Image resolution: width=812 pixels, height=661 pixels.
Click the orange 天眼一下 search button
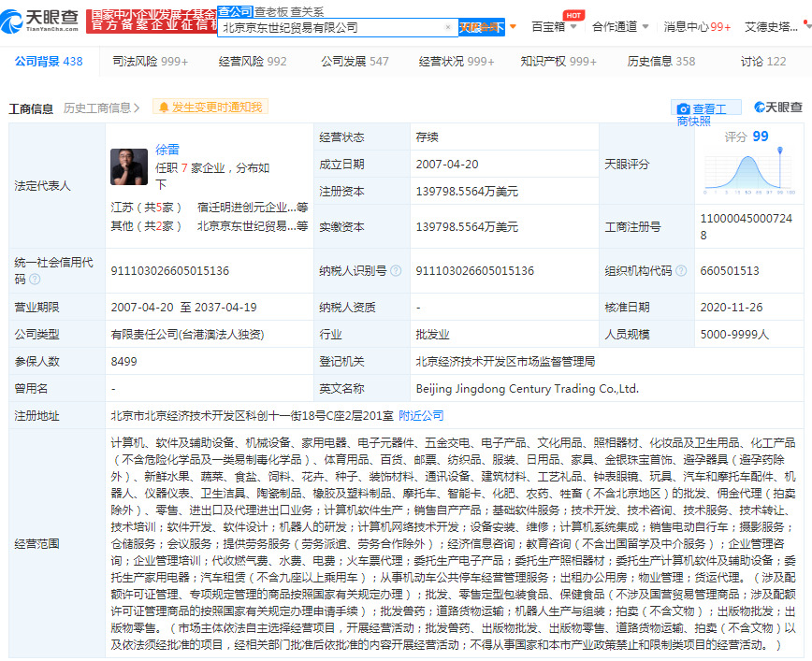[482, 27]
